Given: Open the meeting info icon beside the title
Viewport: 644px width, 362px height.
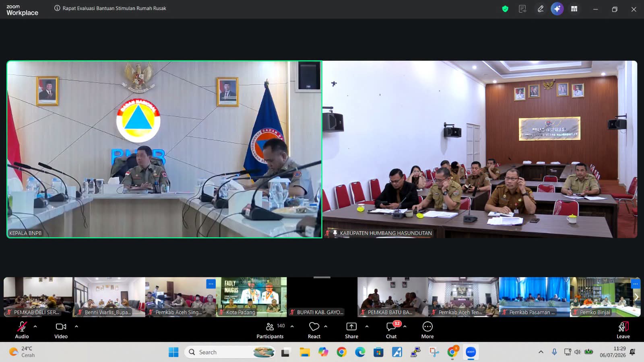Looking at the screenshot, I should coord(57,8).
